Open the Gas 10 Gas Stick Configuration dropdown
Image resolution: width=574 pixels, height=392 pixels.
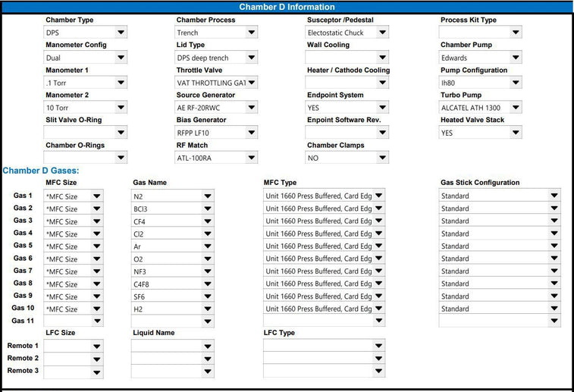point(500,309)
